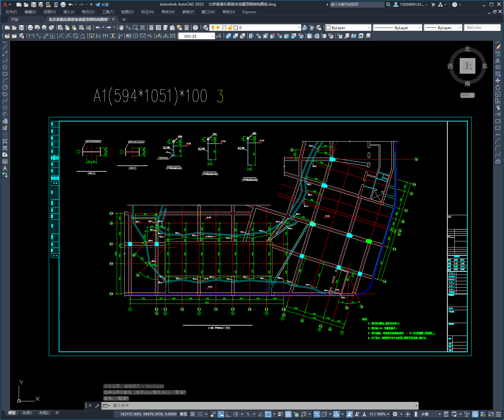Select the Polygon draw tool
This screenshot has width=504, height=420.
[x=5, y=67]
